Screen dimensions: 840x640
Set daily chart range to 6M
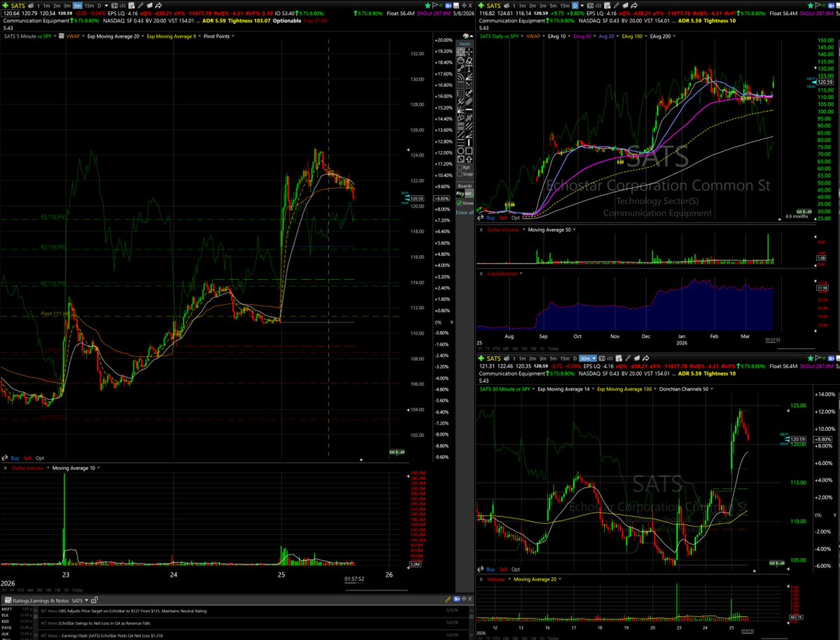click(507, 348)
